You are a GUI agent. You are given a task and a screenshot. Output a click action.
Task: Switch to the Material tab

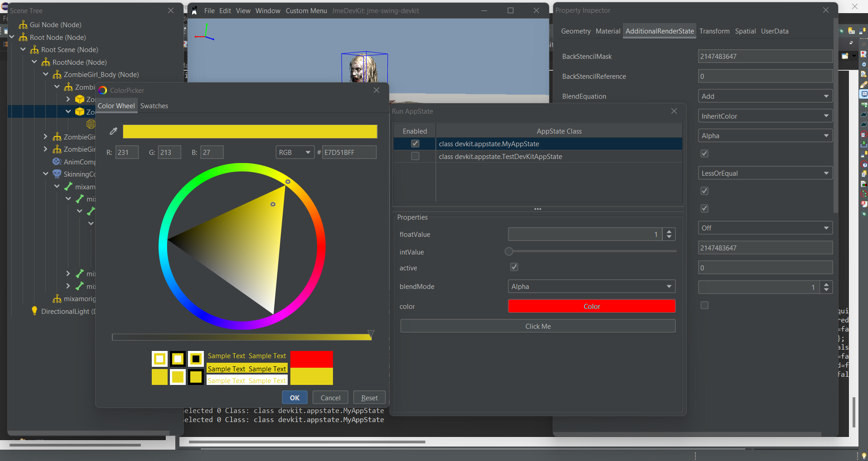tap(608, 31)
